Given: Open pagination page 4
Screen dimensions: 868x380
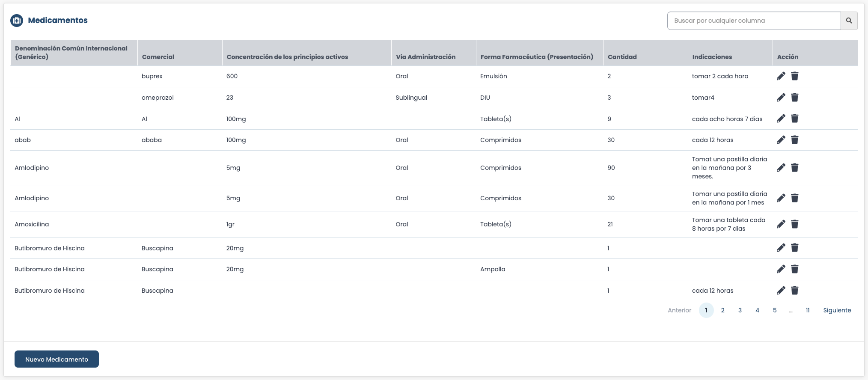Looking at the screenshot, I should tap(758, 310).
